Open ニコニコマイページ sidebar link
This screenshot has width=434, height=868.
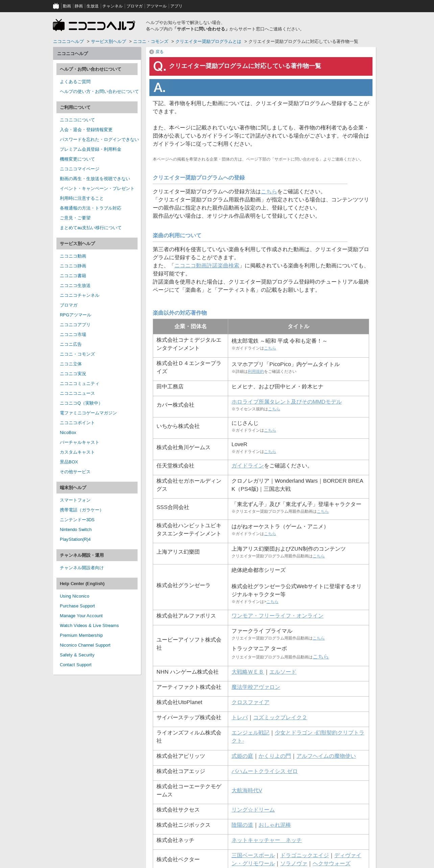tap(79, 169)
